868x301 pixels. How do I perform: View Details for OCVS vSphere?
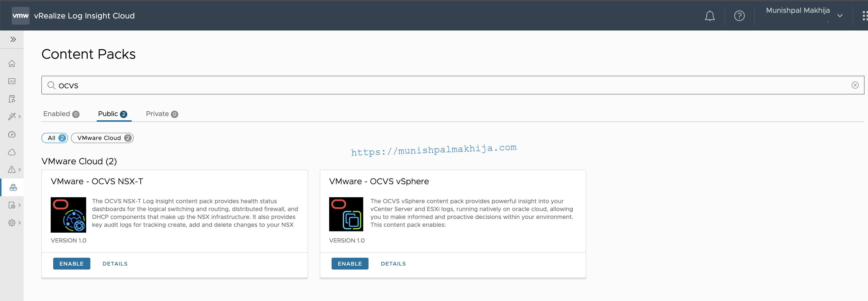coord(393,264)
